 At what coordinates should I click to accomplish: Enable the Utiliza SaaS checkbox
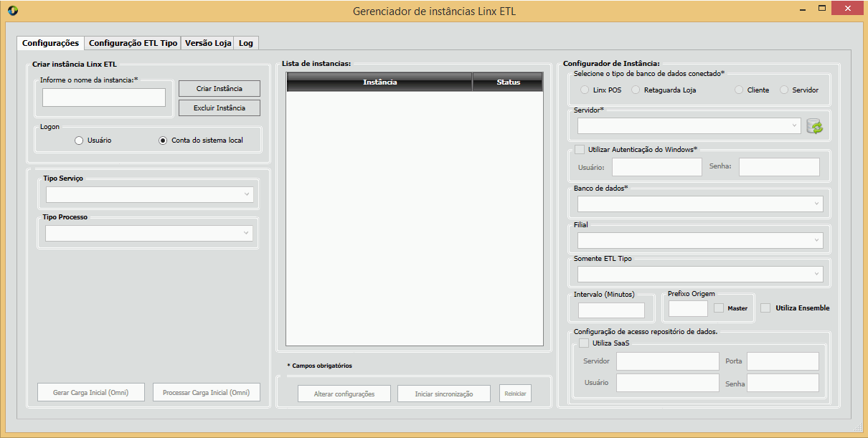[x=584, y=343]
